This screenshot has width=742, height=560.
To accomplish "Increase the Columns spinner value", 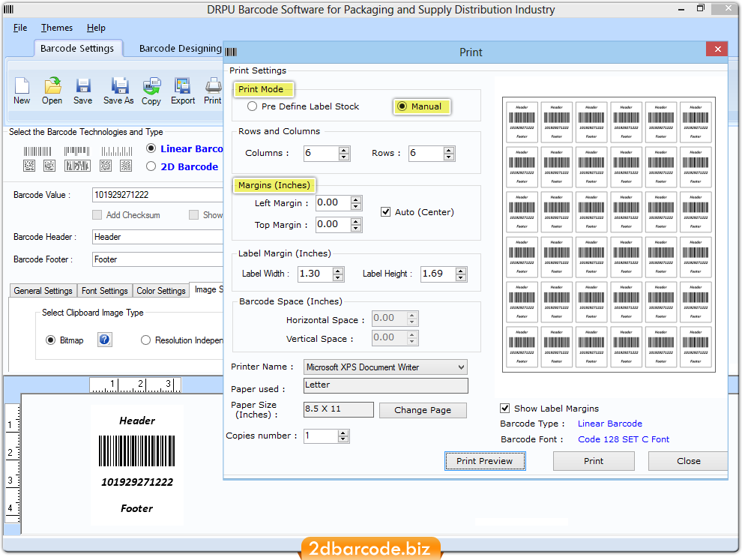I will coord(344,150).
